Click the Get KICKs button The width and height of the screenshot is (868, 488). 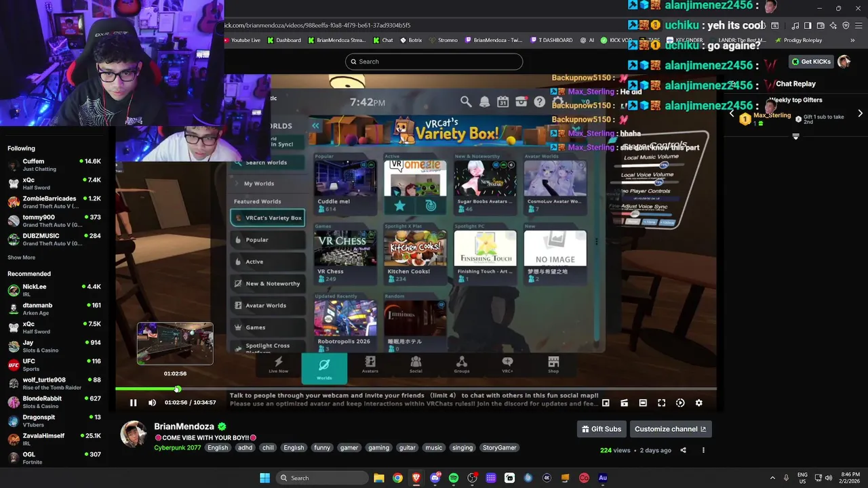[811, 62]
